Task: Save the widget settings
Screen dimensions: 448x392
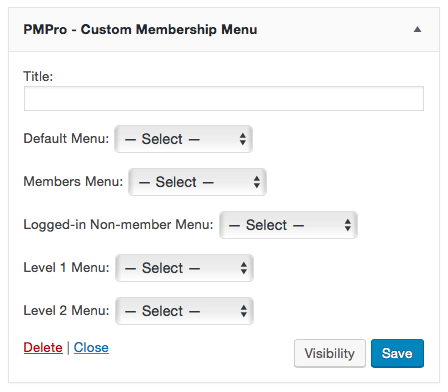Action: pyautogui.click(x=397, y=353)
